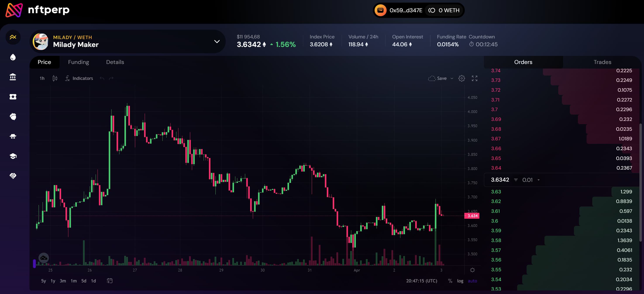Screen dimensions: 644x294
Task: Expand the Save layout dropdown arrow
Action: tap(452, 79)
